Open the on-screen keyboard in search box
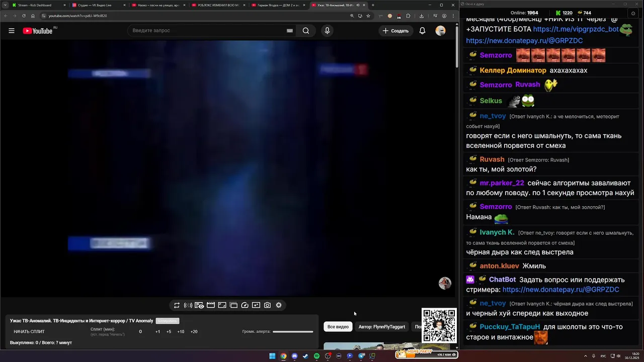This screenshot has height=362, width=644. (290, 31)
